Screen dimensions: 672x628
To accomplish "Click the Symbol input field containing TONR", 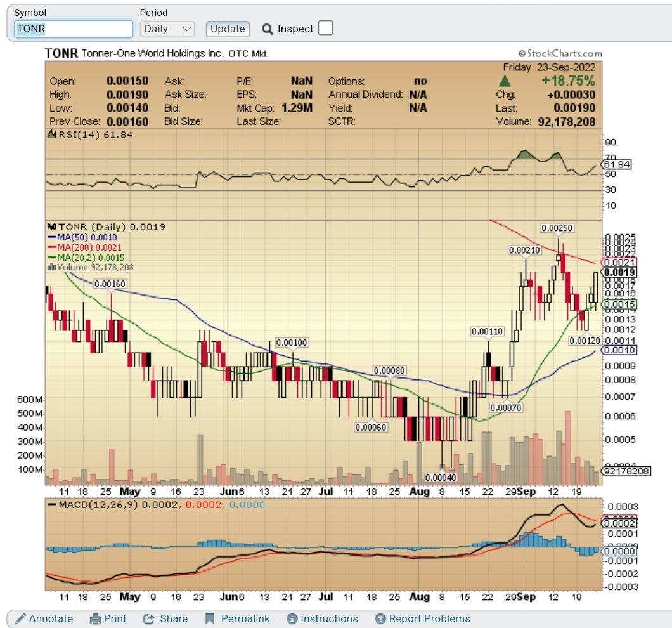I will click(x=74, y=29).
